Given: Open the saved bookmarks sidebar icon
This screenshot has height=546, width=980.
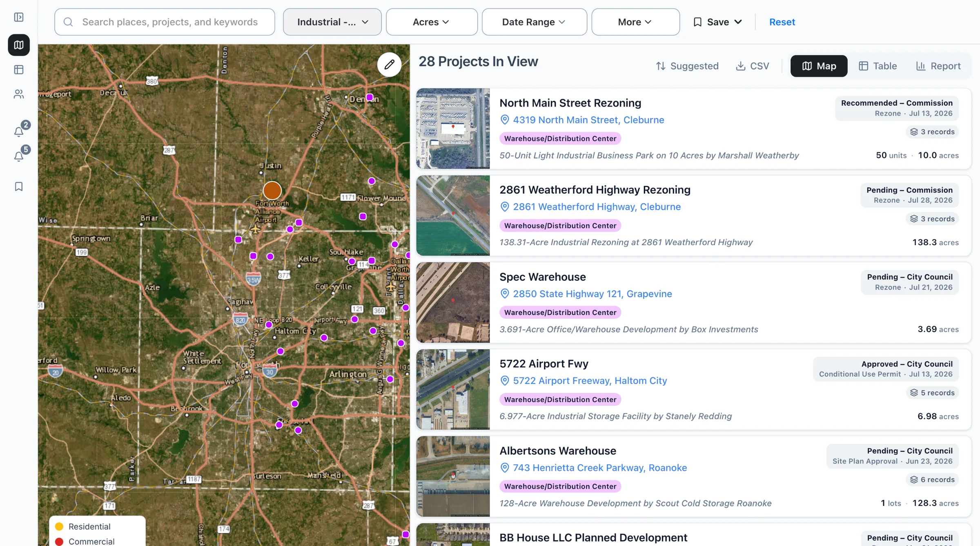Looking at the screenshot, I should pos(19,186).
